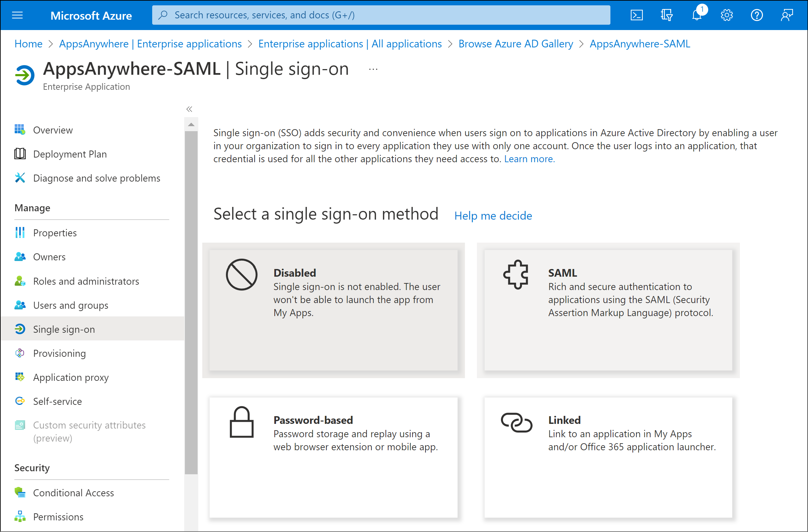The image size is (808, 532).
Task: Open the notifications bell
Action: pos(697,15)
